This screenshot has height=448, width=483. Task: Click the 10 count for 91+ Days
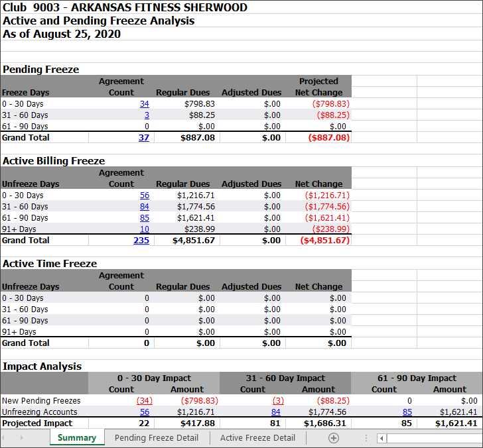coord(144,229)
